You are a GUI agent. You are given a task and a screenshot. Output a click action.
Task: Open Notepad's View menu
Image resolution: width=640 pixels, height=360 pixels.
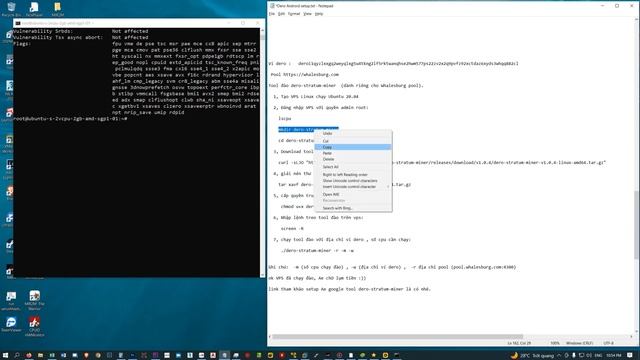307,14
